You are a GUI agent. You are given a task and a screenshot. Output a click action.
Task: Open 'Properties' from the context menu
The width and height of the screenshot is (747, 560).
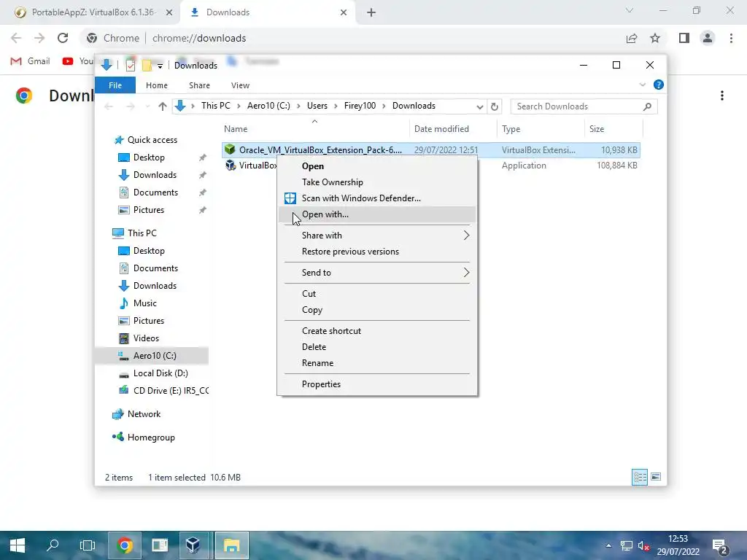[x=377, y=384]
